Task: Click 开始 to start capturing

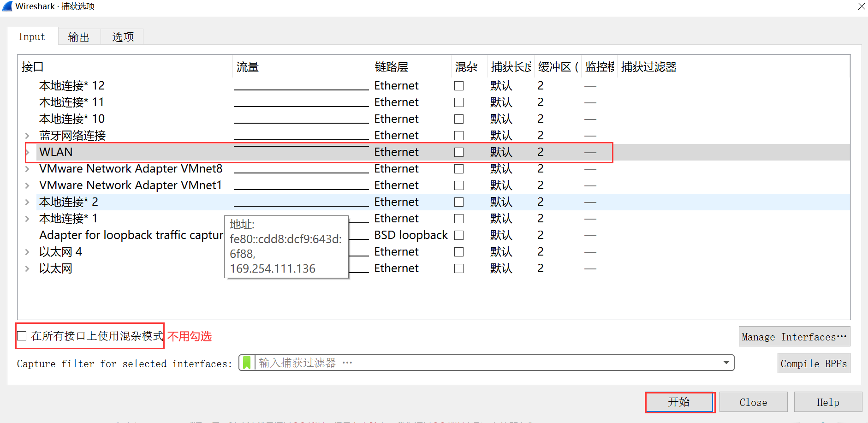Action: pos(680,402)
